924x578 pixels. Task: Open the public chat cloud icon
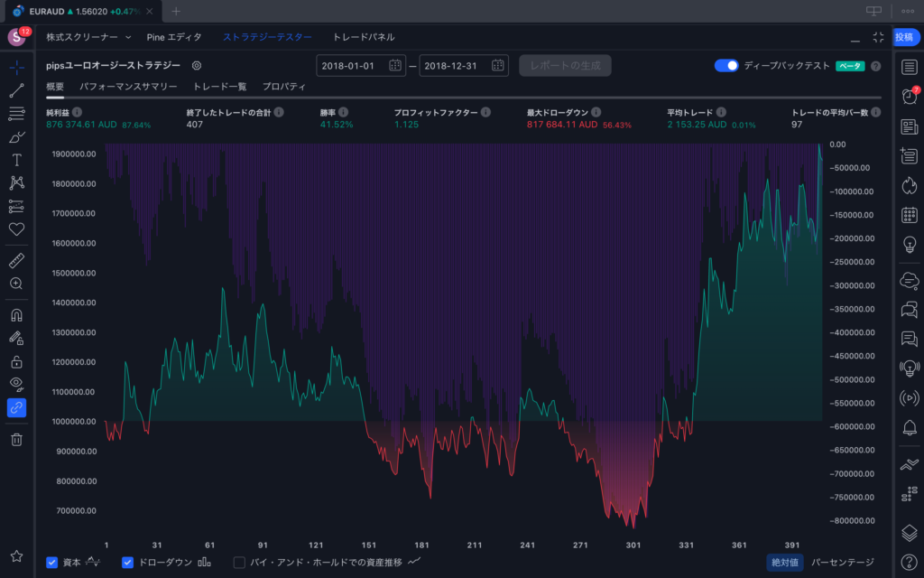click(x=910, y=281)
